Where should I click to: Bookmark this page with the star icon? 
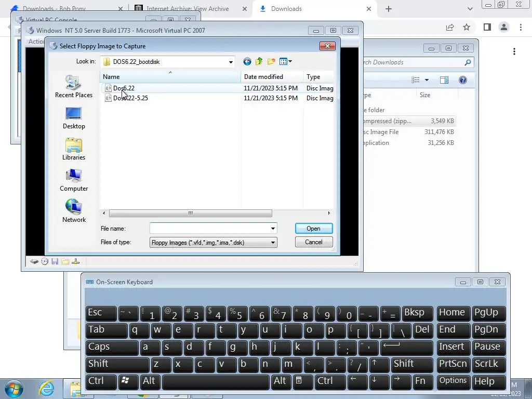(x=467, y=27)
